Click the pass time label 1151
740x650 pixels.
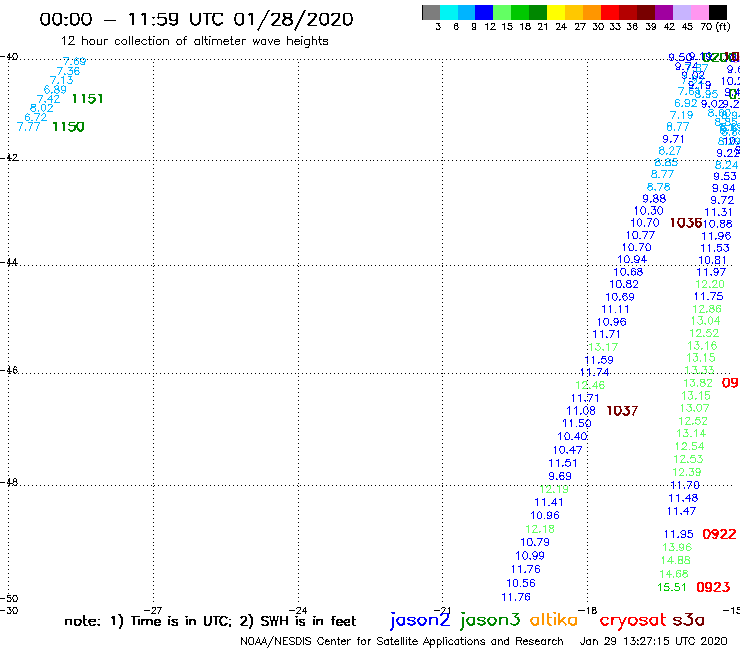(x=87, y=99)
